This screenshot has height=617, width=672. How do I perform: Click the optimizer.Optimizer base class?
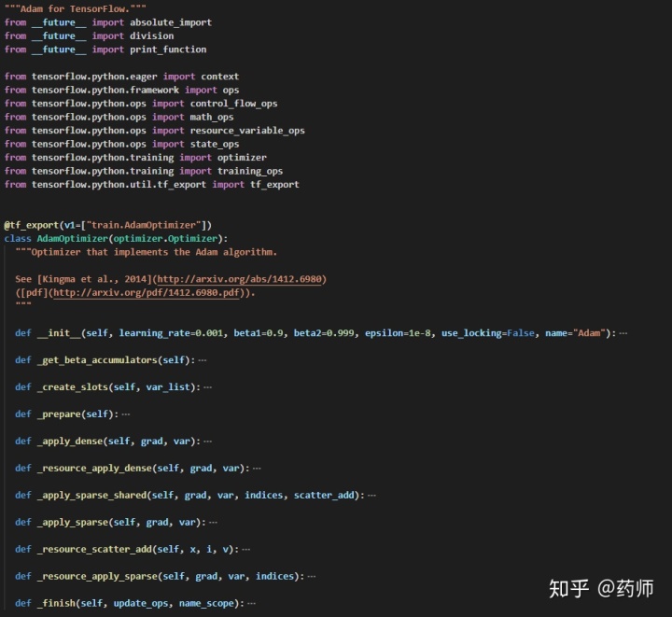(x=165, y=239)
